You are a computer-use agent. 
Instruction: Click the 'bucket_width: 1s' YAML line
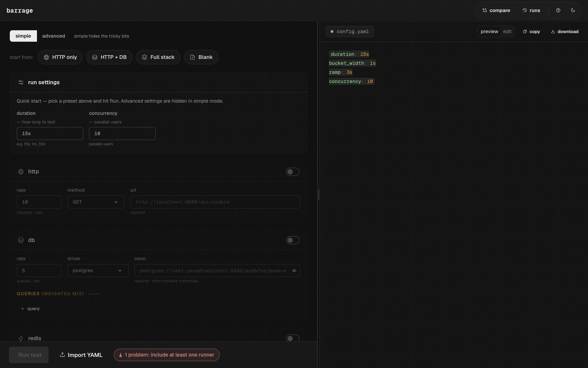pos(352,63)
